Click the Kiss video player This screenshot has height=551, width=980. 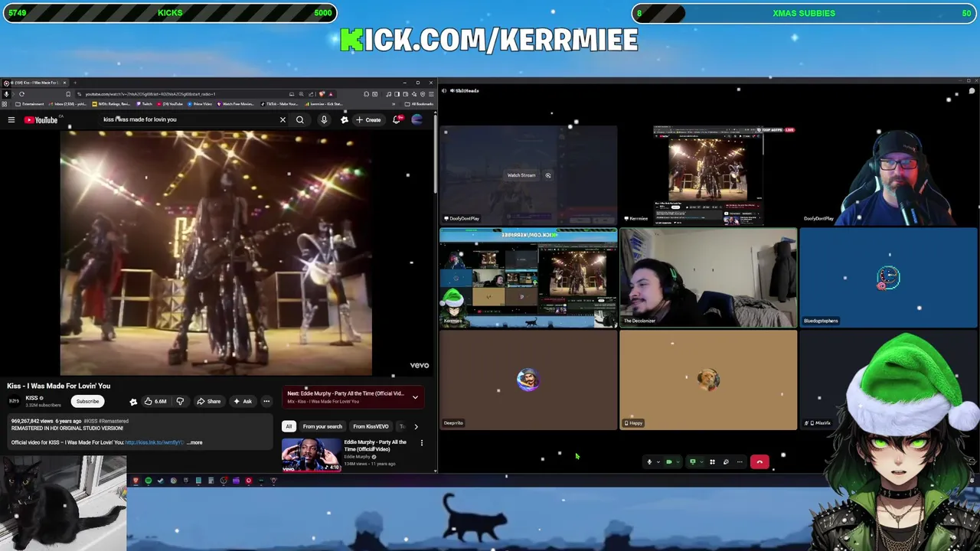(x=216, y=253)
